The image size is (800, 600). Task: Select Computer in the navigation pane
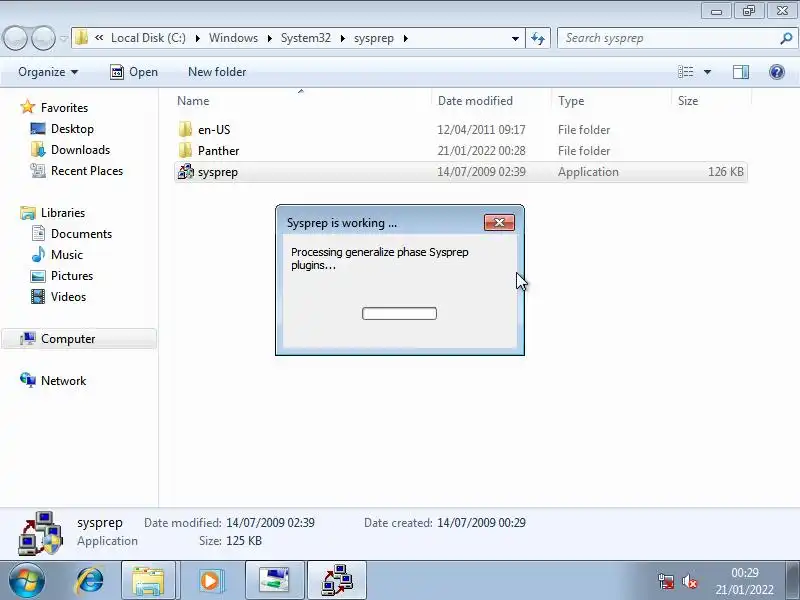[79, 339]
